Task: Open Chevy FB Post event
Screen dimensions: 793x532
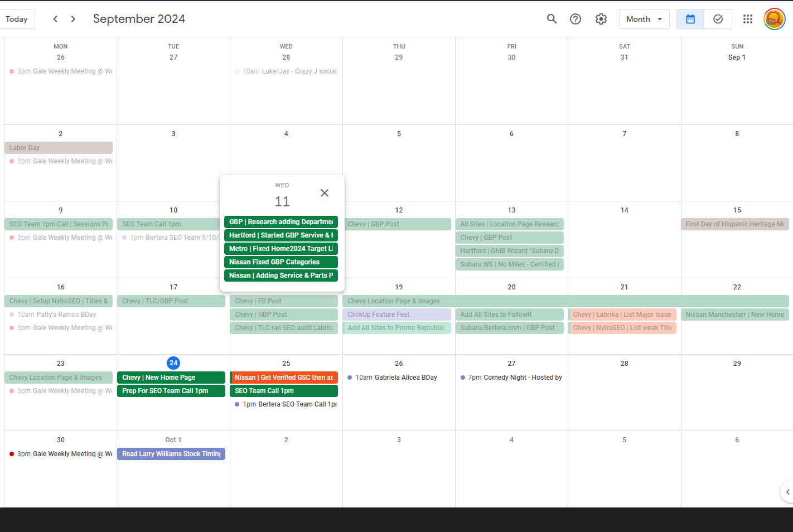Action: pyautogui.click(x=284, y=301)
